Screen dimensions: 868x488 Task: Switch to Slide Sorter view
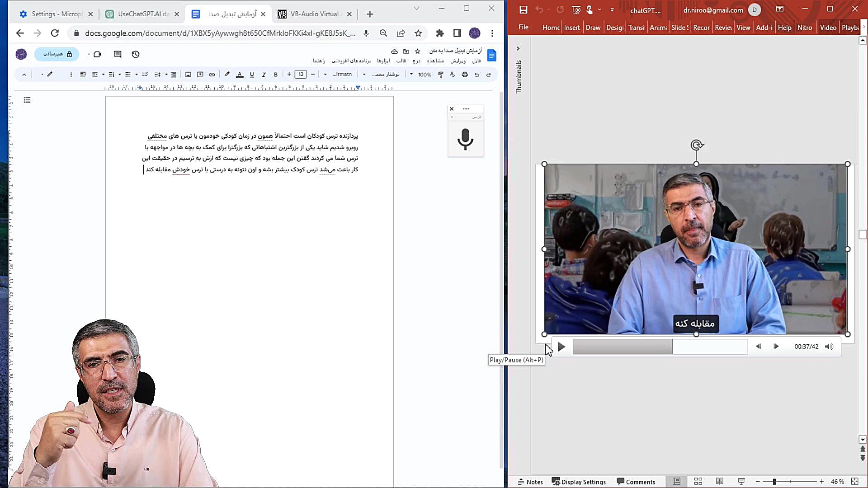click(x=698, y=482)
